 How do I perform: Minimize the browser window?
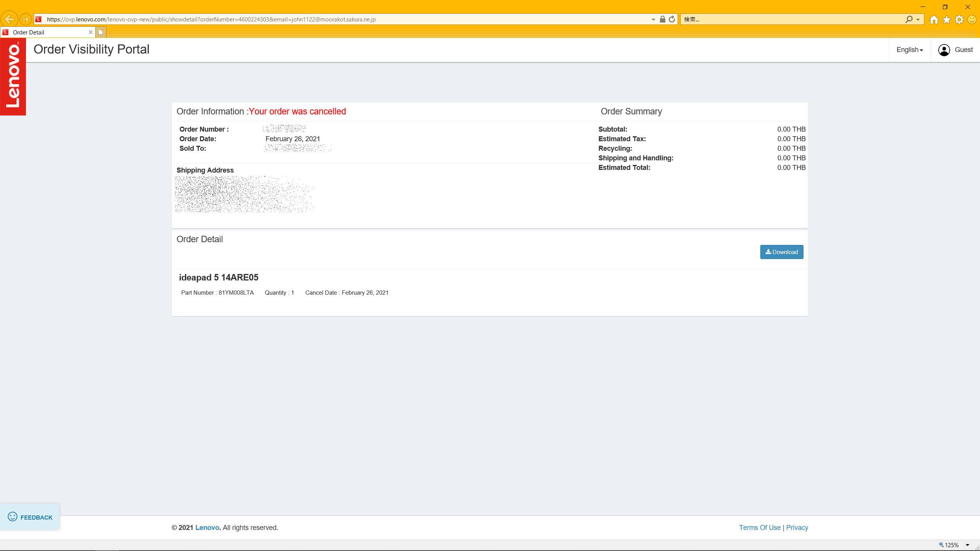click(923, 7)
